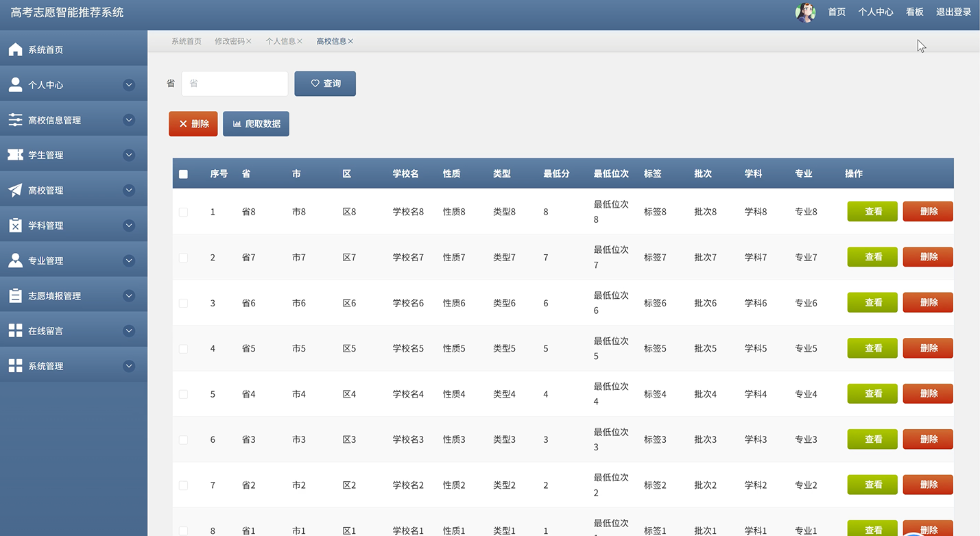Expand 学生管理 with its chevron arrow
Viewport: 980px width, 536px height.
pyautogui.click(x=129, y=155)
